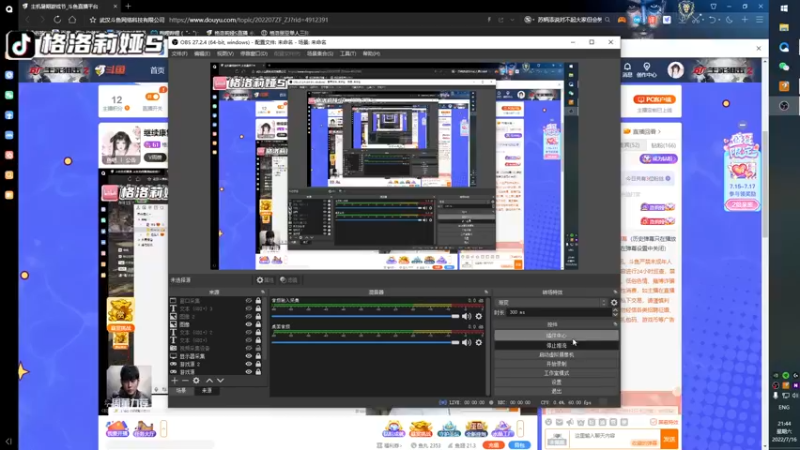Open OBS 视图(V) menu
The width and height of the screenshot is (800, 450).
click(x=225, y=54)
